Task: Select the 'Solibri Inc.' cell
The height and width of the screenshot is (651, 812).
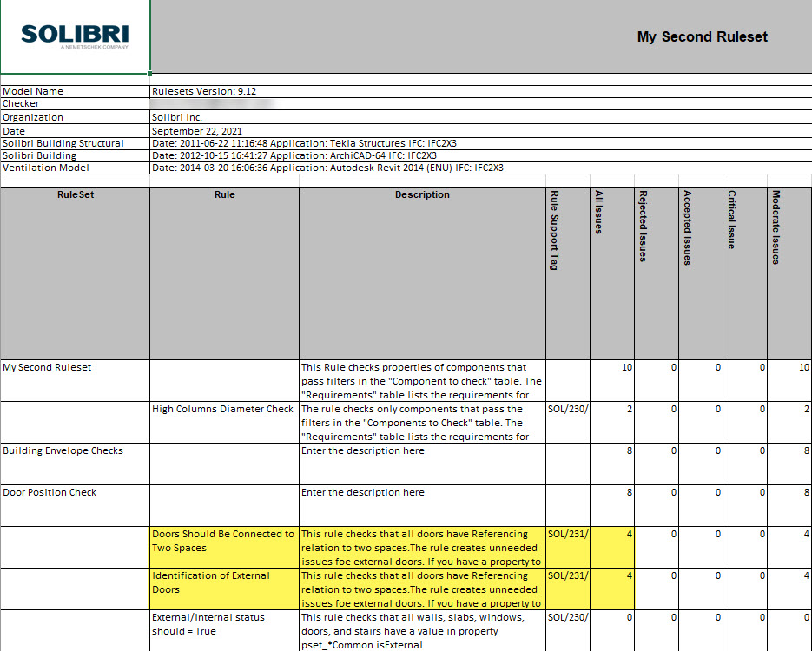Action: (x=480, y=117)
